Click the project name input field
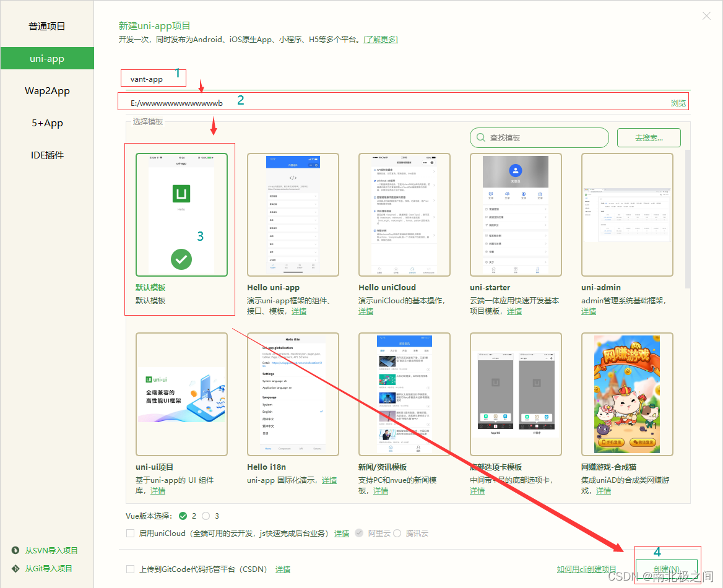723x588 pixels. 408,79
